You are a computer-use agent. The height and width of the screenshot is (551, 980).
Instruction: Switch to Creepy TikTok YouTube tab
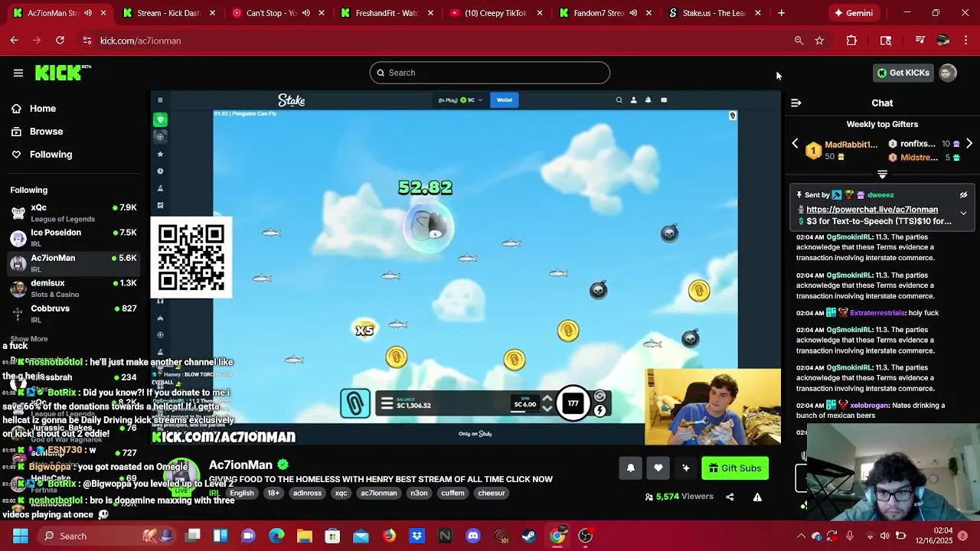[x=496, y=13]
